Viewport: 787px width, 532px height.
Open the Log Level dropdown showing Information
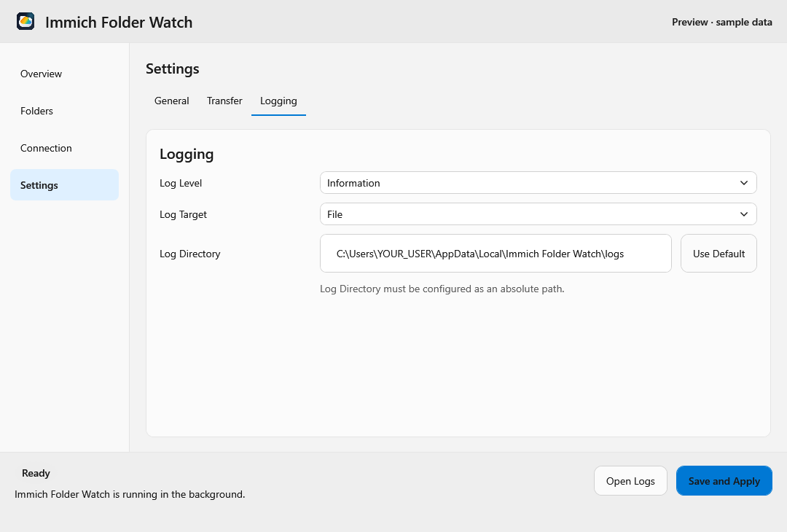pyautogui.click(x=538, y=183)
